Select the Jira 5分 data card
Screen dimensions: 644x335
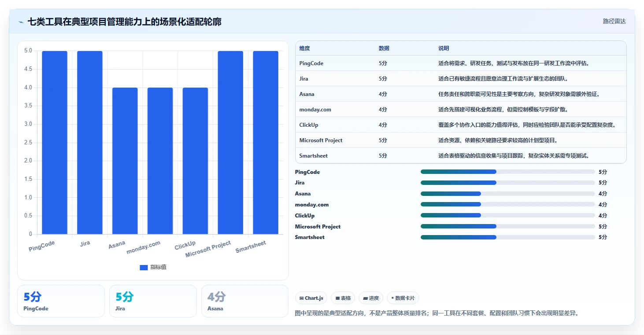tap(153, 301)
